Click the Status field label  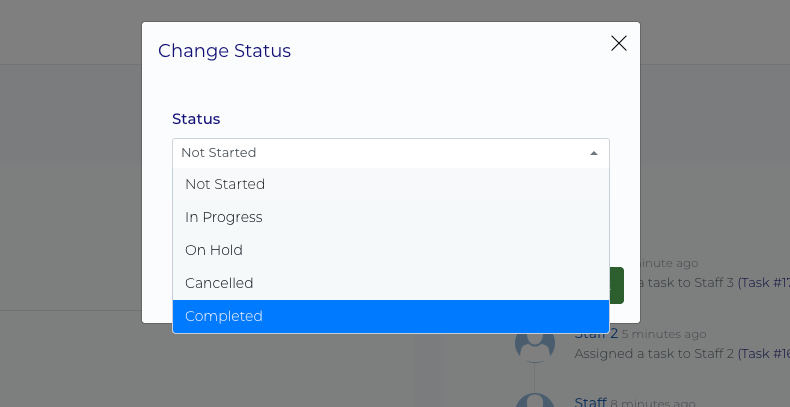(196, 119)
